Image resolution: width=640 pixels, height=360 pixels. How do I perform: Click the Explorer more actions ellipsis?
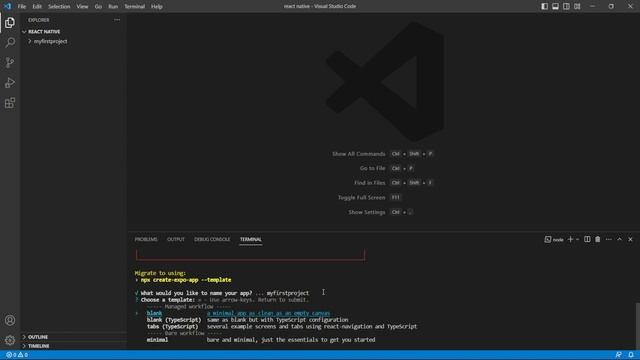click(x=117, y=20)
